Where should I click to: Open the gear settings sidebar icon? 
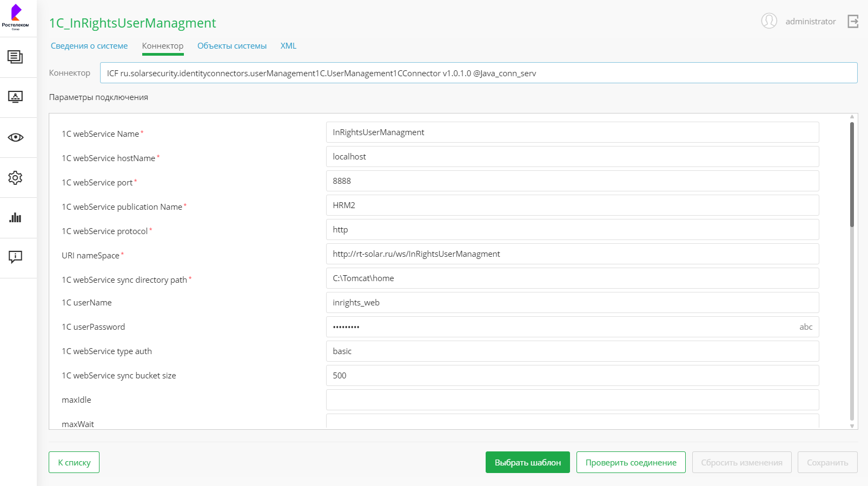(15, 177)
